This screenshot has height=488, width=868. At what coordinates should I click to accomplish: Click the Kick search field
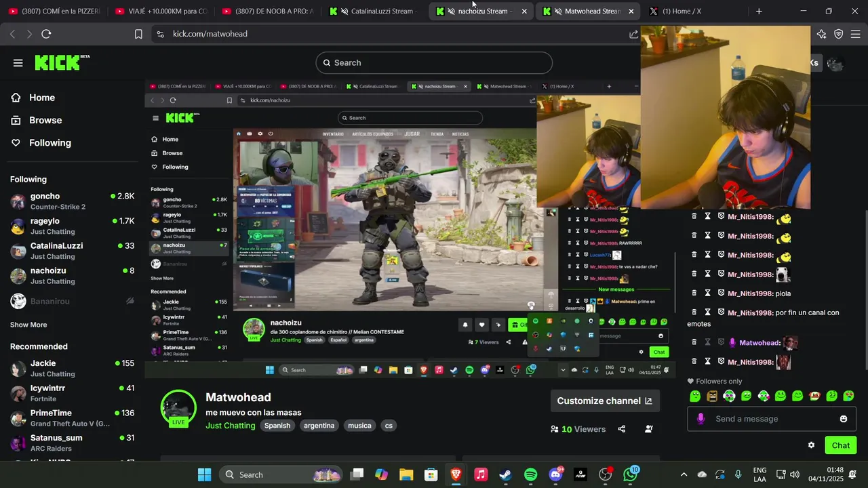pyautogui.click(x=434, y=62)
